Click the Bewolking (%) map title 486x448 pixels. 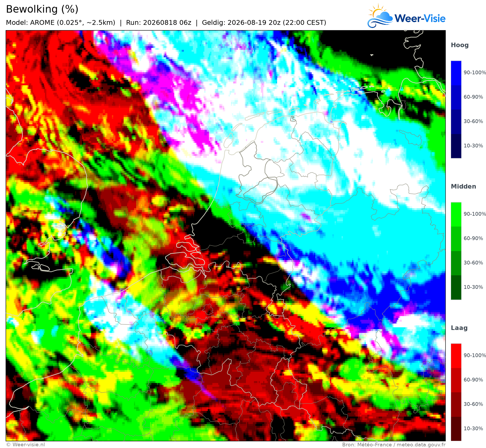tap(42, 9)
